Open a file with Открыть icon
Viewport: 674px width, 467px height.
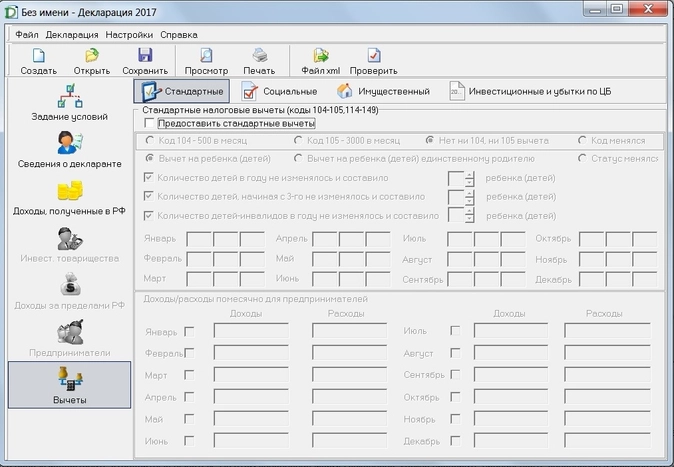[91, 61]
